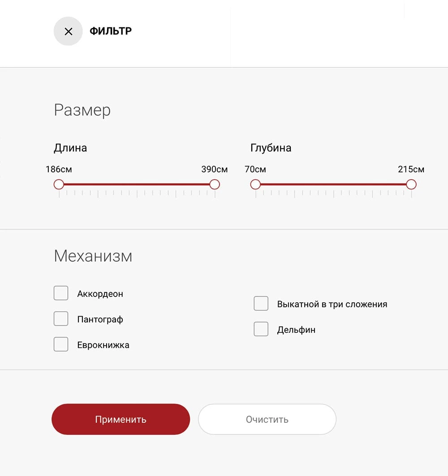
Task: Click the Глубина slider label
Action: click(x=271, y=148)
